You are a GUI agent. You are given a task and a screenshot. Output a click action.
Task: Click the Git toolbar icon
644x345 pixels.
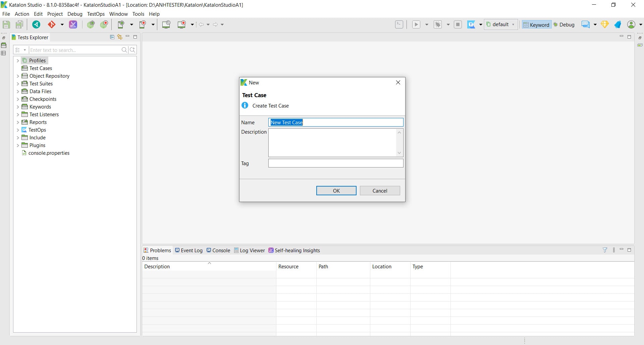52,24
